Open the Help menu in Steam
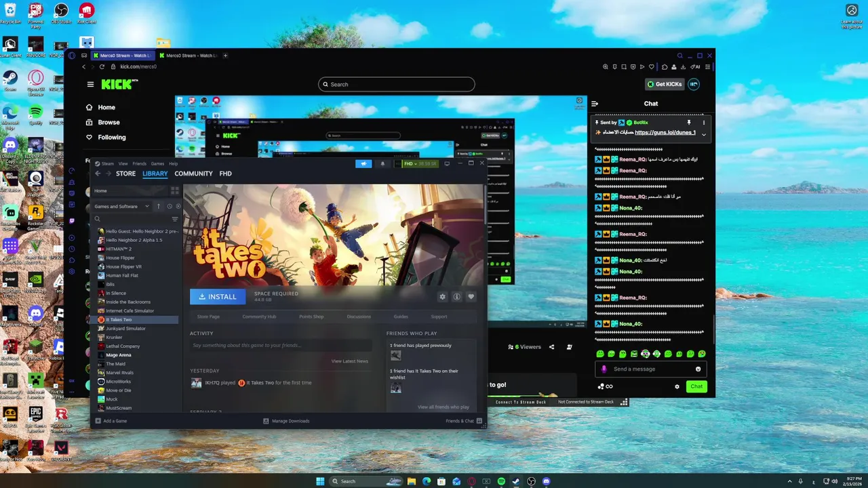868x488 pixels. coord(173,163)
